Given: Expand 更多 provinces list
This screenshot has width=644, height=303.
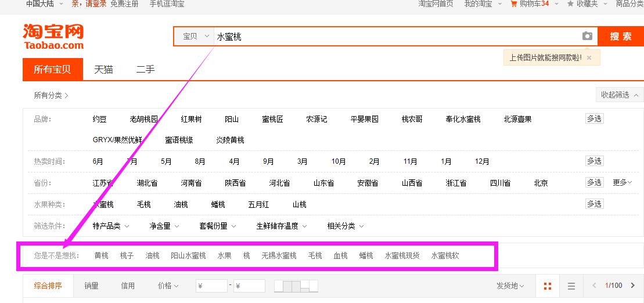Looking at the screenshot, I should click(623, 182).
